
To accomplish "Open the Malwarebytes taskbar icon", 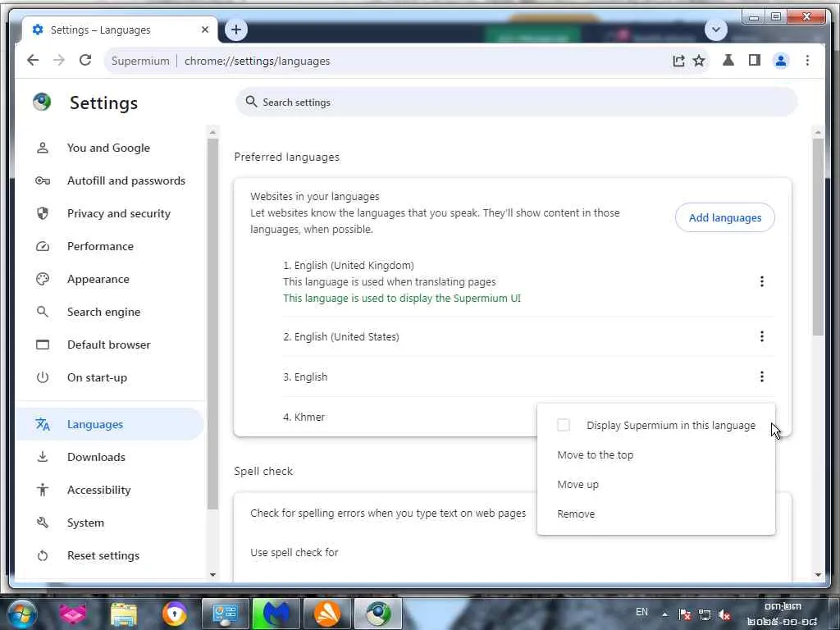I will (276, 614).
